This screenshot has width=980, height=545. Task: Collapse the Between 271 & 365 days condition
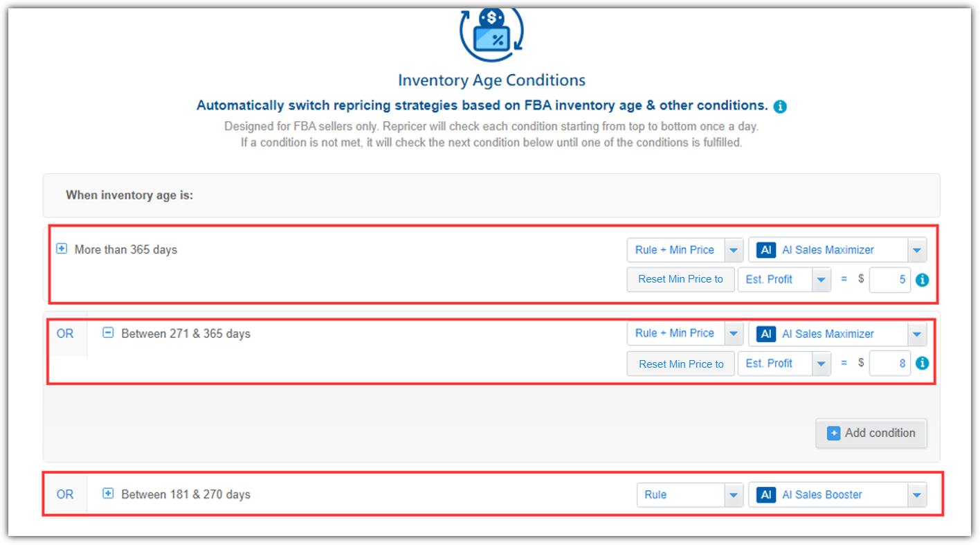(108, 333)
